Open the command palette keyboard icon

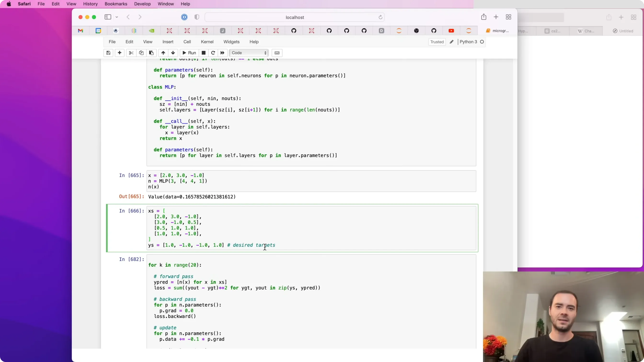tap(277, 53)
